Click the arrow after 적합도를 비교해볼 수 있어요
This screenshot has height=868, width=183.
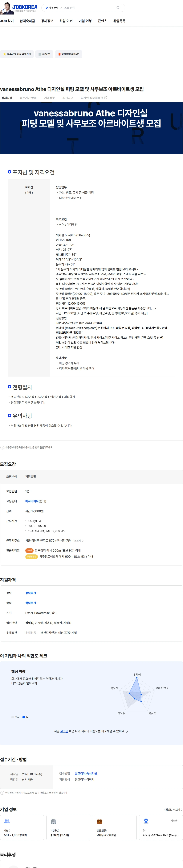point(127,731)
